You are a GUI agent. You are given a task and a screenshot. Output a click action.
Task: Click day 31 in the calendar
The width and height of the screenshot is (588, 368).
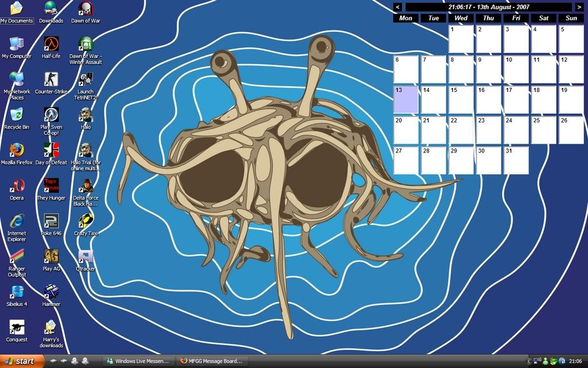(516, 160)
